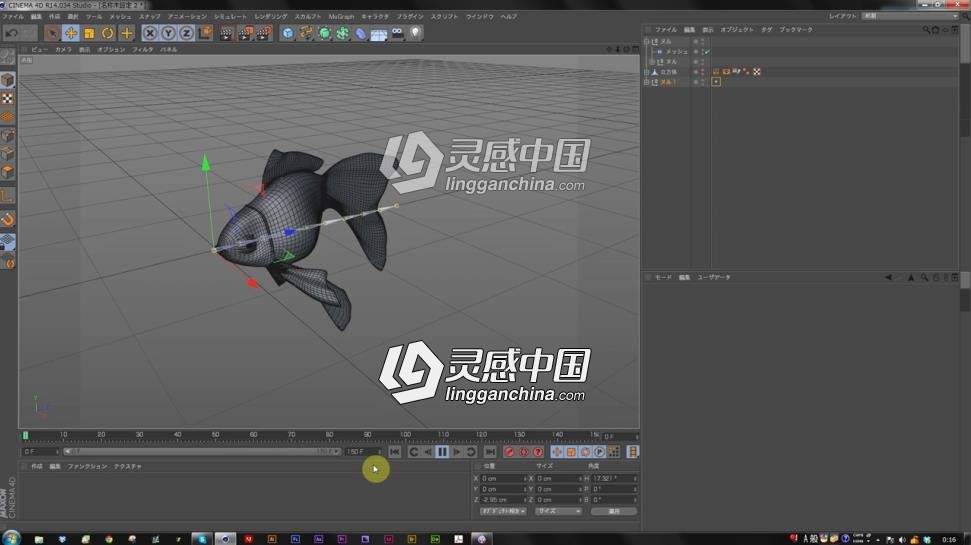Toggle Scale keyframe recording
Screen dimensions: 971x545
pos(571,452)
